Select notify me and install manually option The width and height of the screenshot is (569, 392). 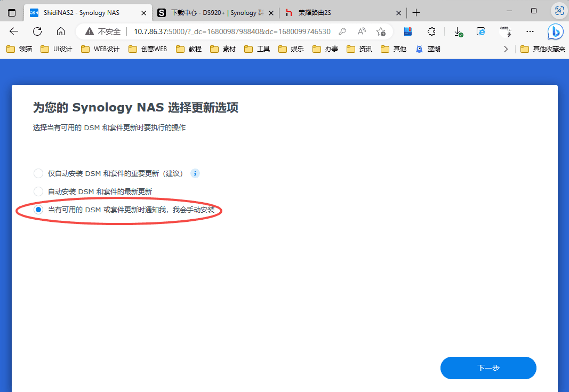coord(38,210)
